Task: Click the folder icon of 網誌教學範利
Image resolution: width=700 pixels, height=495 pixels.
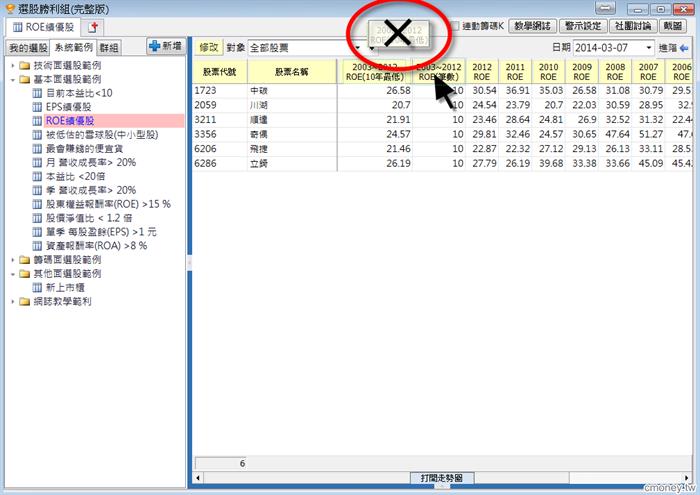Action: (25, 302)
